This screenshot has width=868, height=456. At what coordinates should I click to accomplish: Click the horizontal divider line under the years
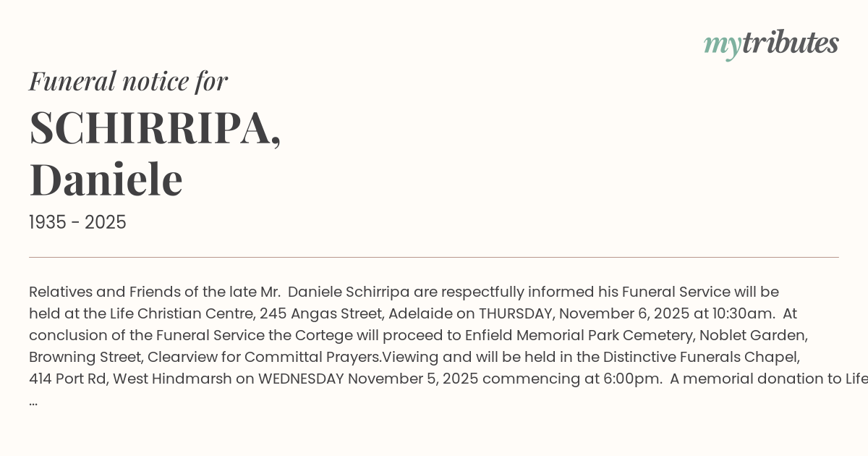tap(434, 257)
